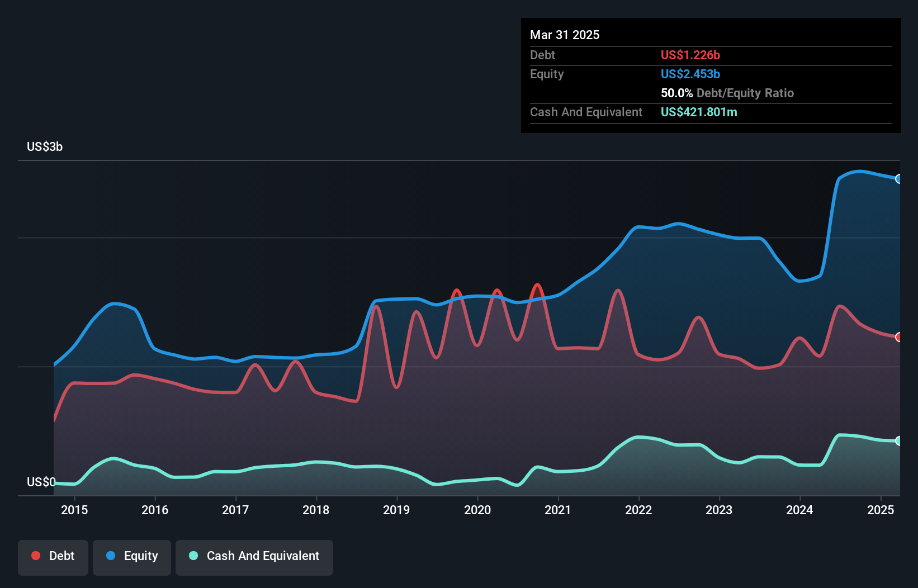Select the Debt endpoint marker on chart's right edge

pos(899,336)
